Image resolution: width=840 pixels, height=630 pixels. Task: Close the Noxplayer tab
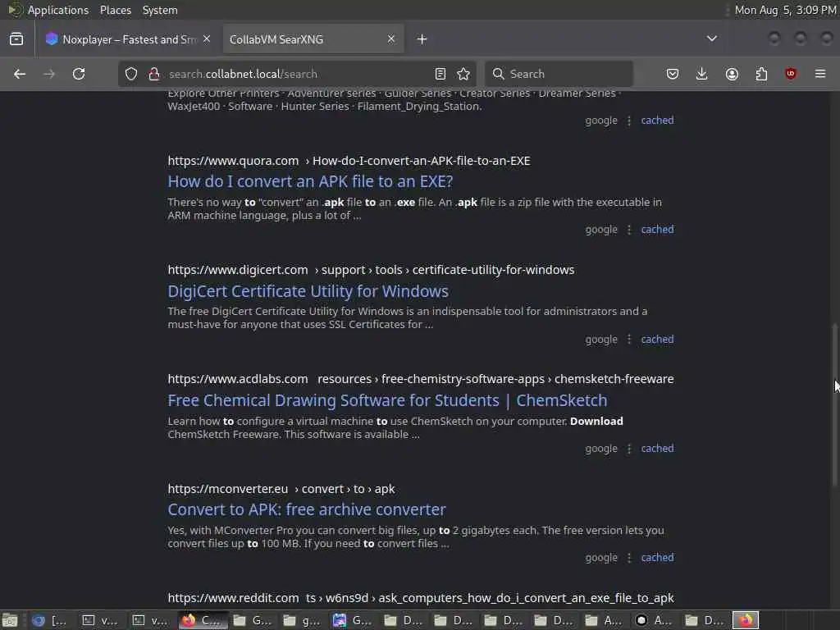[207, 39]
